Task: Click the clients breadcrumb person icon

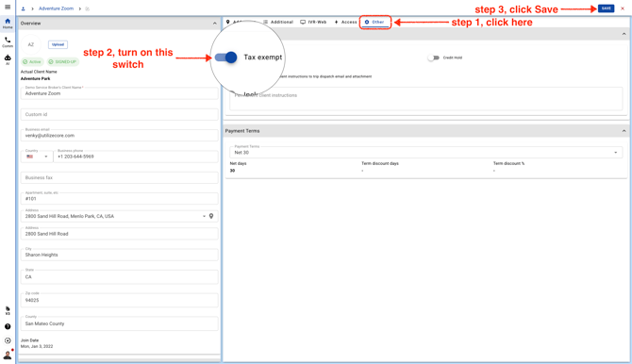Action: tap(23, 8)
